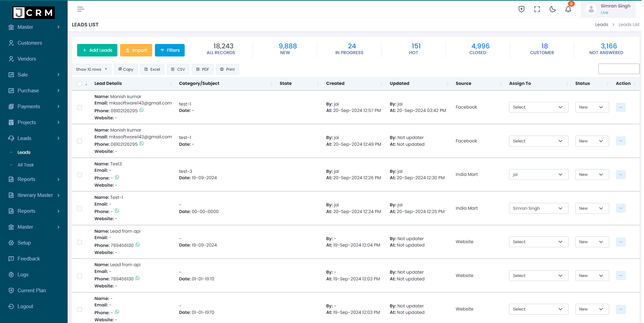Open the Show 10 rows dropdown
This screenshot has height=323, width=644.
[x=91, y=69]
